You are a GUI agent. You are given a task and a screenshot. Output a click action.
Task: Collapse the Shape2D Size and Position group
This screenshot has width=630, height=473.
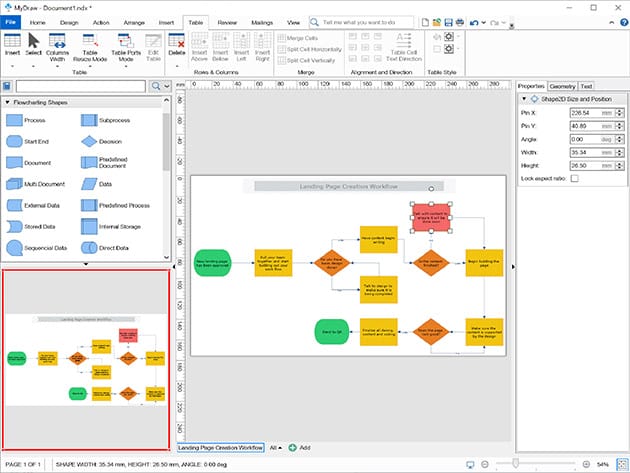523,98
